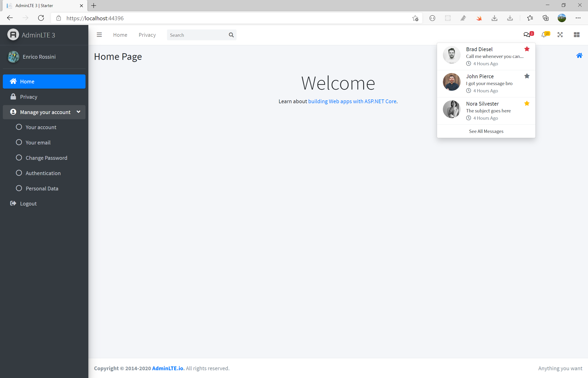Click the home breadcrumb icon near Welcome
This screenshot has height=378, width=588.
pyautogui.click(x=580, y=55)
